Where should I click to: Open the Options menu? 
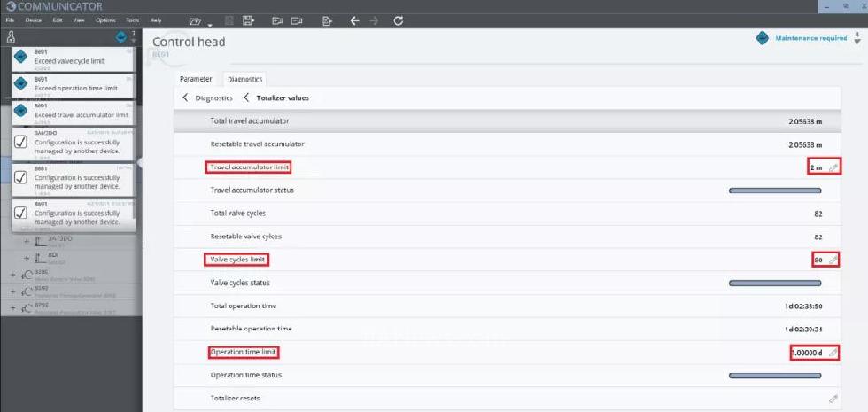pyautogui.click(x=105, y=19)
